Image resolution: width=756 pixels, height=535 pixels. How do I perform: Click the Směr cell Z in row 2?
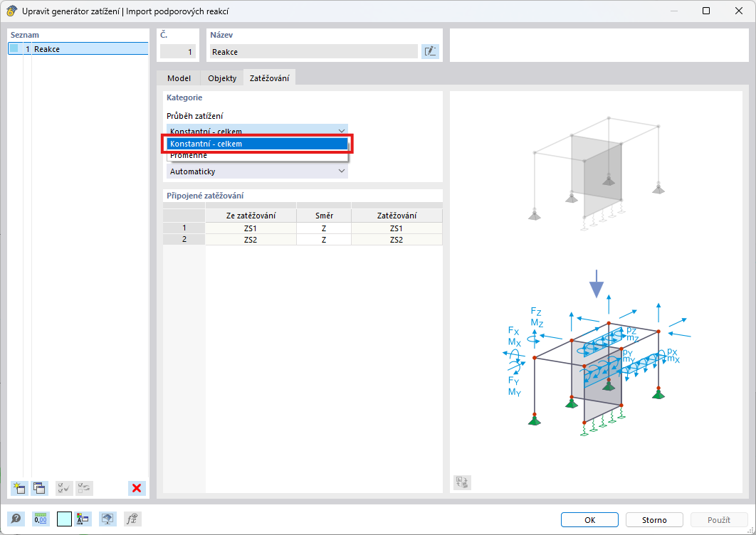[324, 240]
